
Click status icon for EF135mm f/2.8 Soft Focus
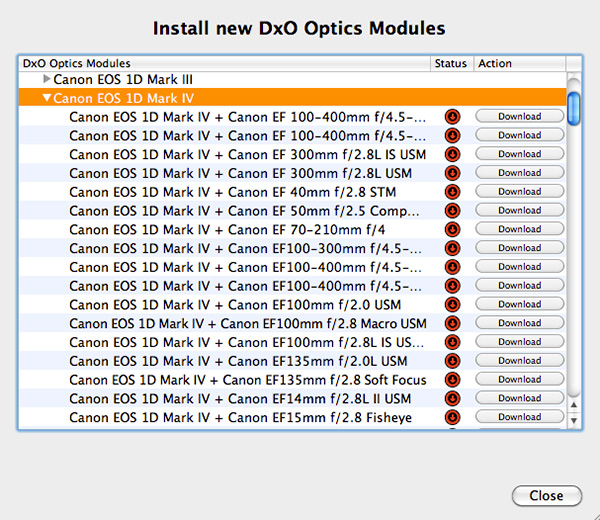coord(452,380)
